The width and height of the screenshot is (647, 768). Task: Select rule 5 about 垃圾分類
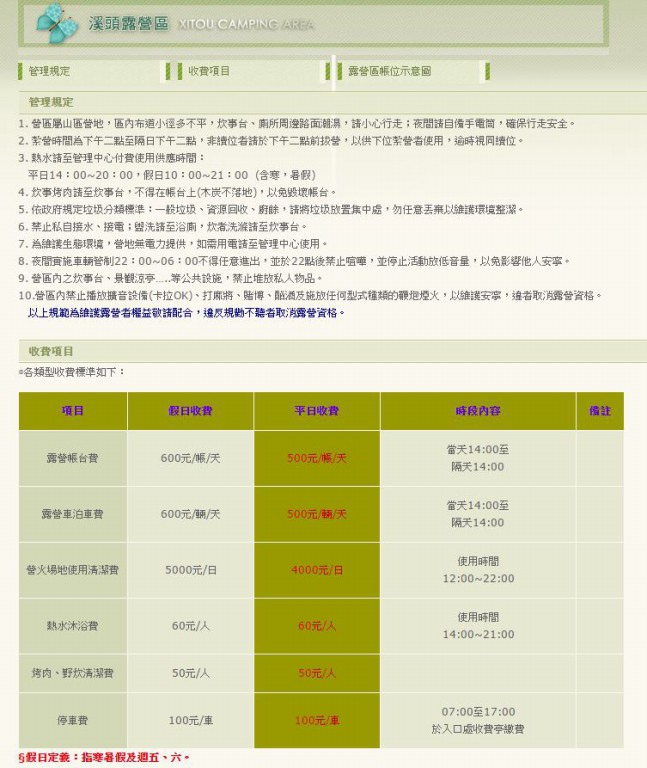271,209
